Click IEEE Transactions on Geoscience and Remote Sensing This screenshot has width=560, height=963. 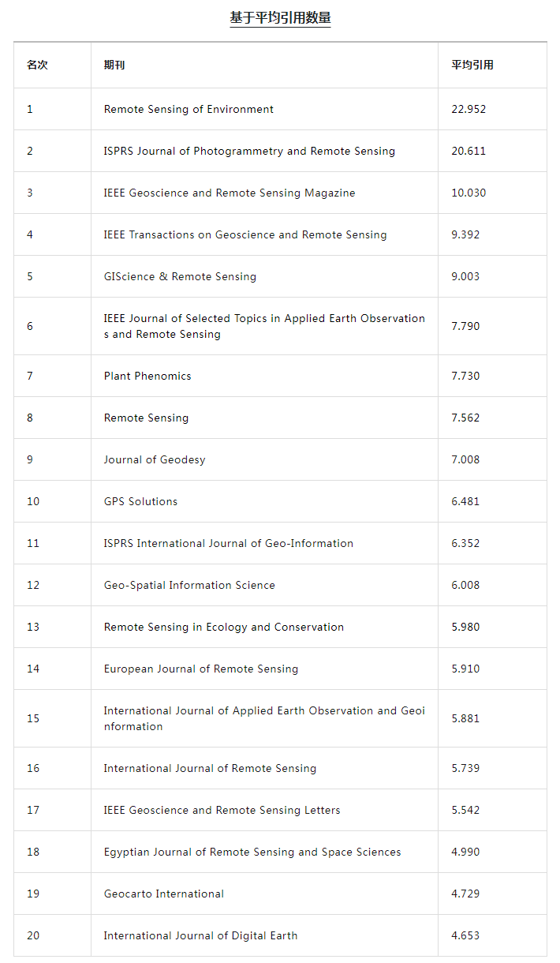tap(245, 234)
